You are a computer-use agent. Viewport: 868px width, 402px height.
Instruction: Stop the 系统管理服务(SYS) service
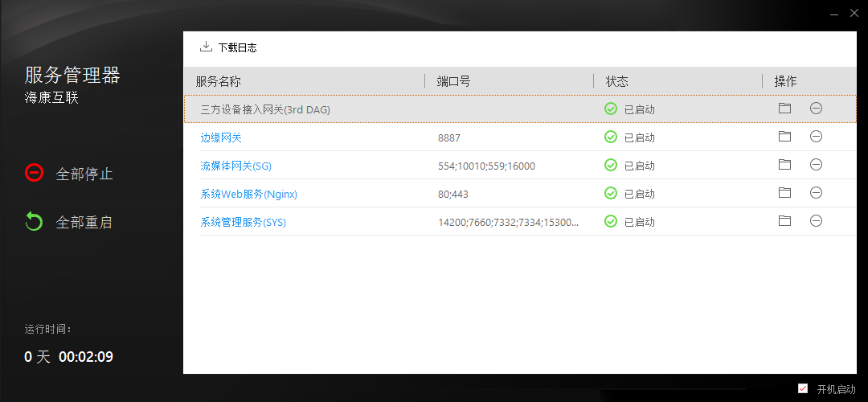point(816,221)
